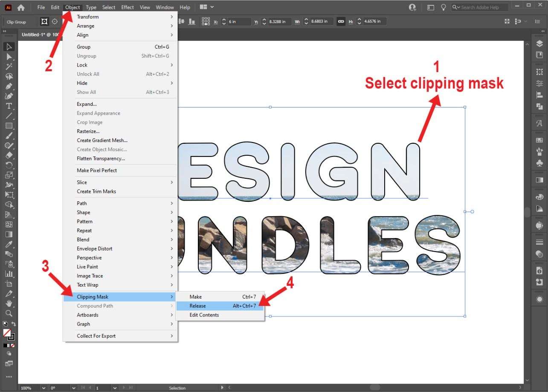Image resolution: width=548 pixels, height=392 pixels.
Task: Choose the Scale tool
Action: 9,175
